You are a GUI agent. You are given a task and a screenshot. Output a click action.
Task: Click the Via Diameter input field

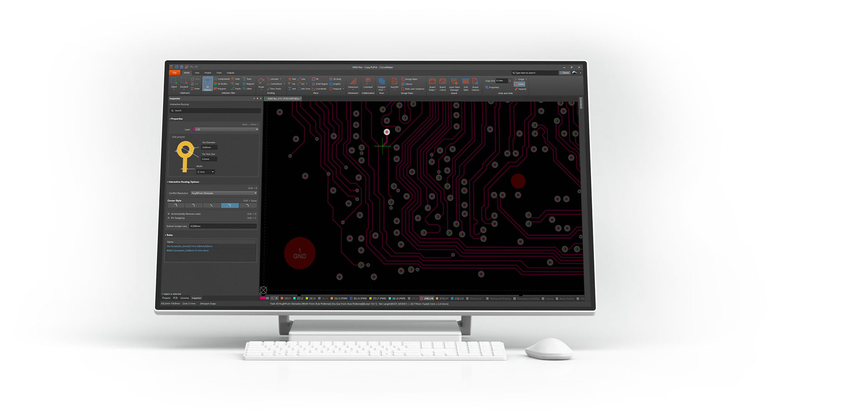coord(209,147)
